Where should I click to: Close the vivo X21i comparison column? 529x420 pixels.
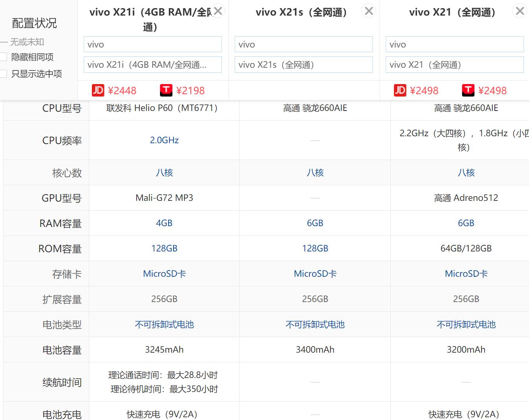click(218, 11)
